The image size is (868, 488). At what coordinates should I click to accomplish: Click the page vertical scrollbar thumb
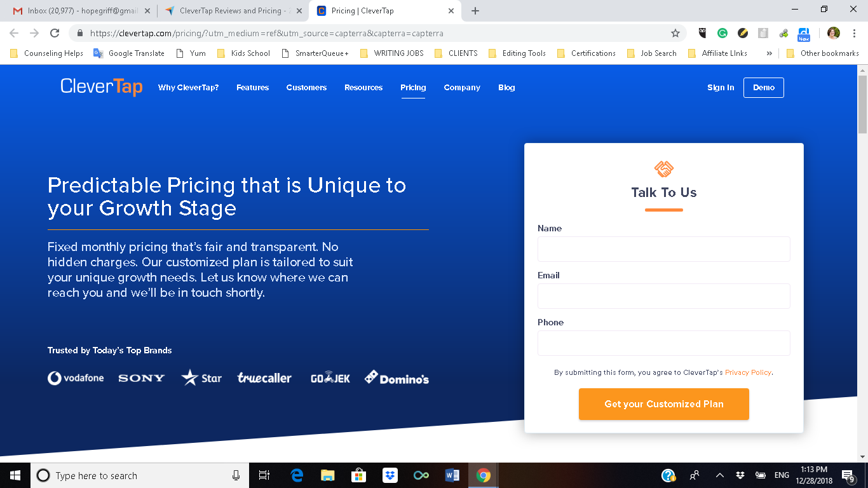coord(862,104)
